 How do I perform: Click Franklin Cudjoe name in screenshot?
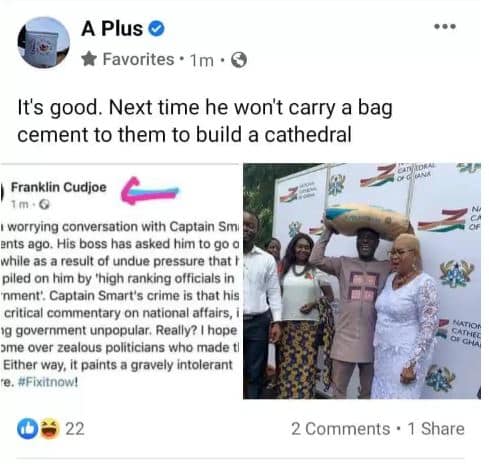pos(59,187)
